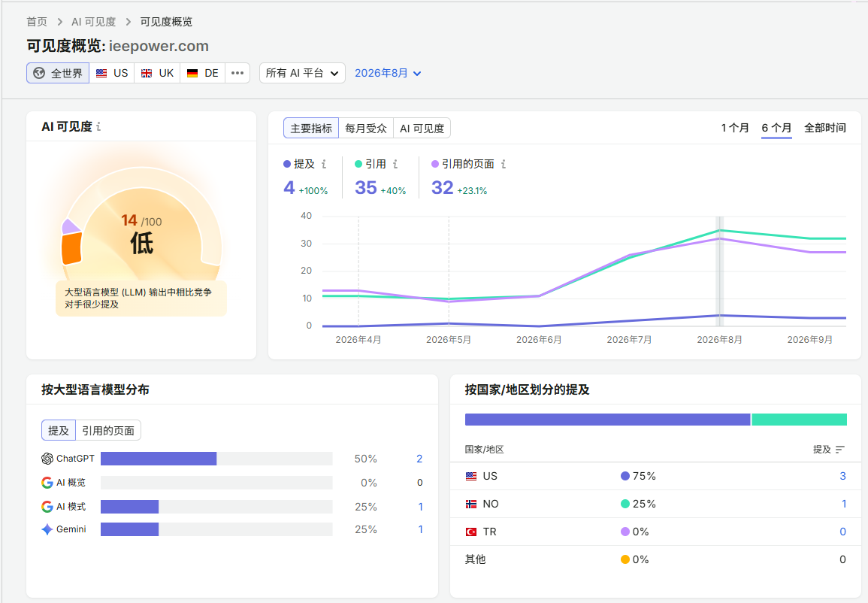This screenshot has height=603, width=868.
Task: Switch to 主要指标 tab
Action: tap(311, 128)
